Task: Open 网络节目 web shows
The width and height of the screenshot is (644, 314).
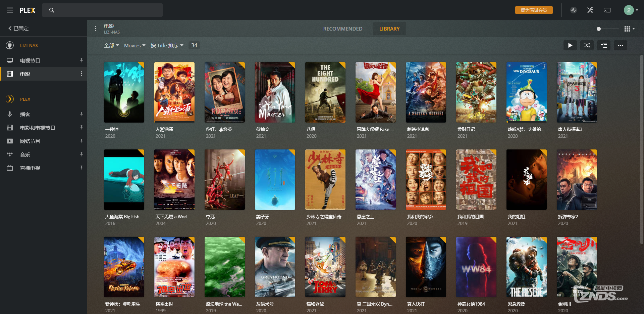Action: point(30,141)
